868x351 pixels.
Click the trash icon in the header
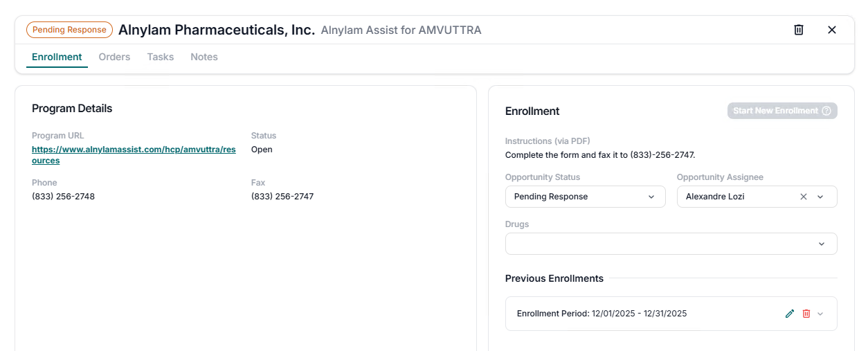pos(799,30)
